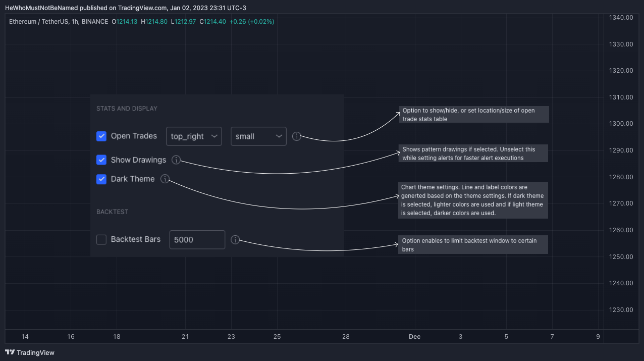644x361 pixels.
Task: Toggle the Dark Theme checkbox
Action: click(x=101, y=179)
